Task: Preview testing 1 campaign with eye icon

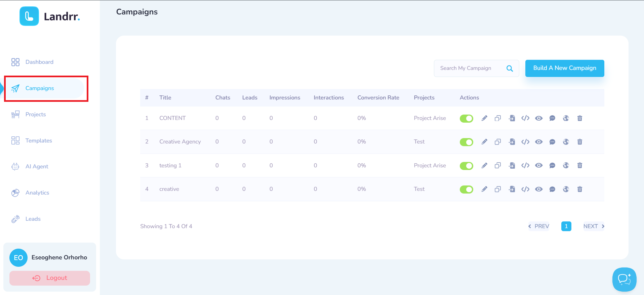Action: tap(539, 165)
